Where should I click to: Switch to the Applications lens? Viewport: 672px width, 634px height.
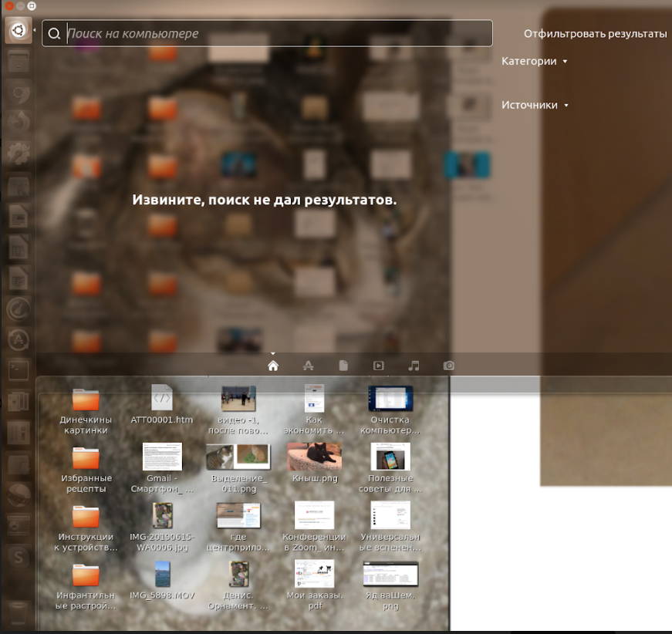point(308,366)
